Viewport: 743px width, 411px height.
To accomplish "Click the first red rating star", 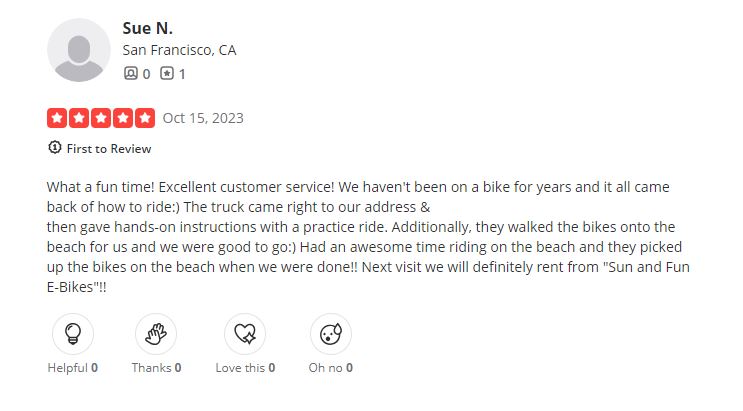I will [x=57, y=118].
